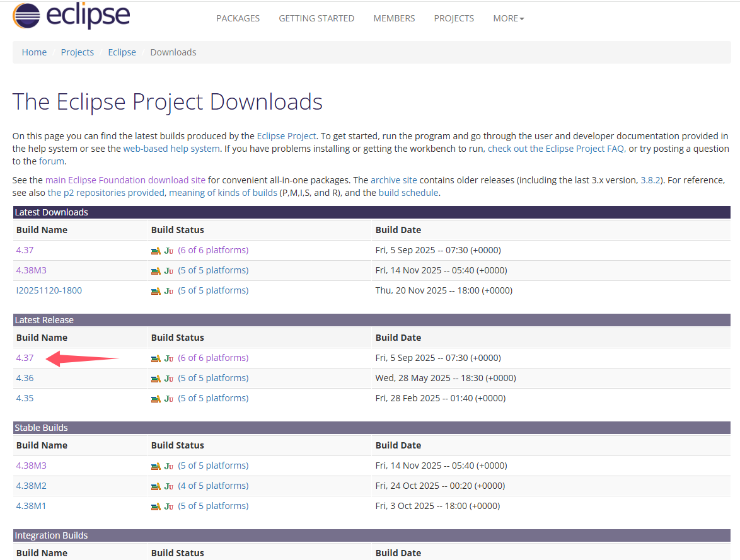
Task: Click the build icon in the 4.38M1 row
Action: 156,507
